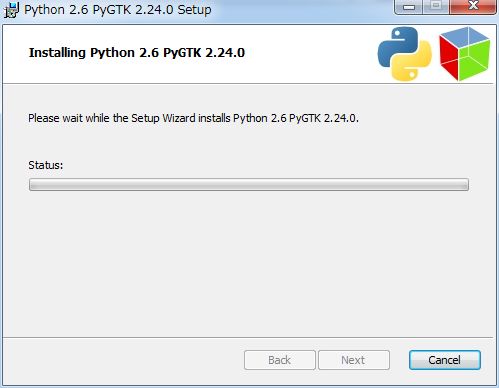The width and height of the screenshot is (499, 388).
Task: Click the Please wait while Setup Wizard text
Action: 193,118
